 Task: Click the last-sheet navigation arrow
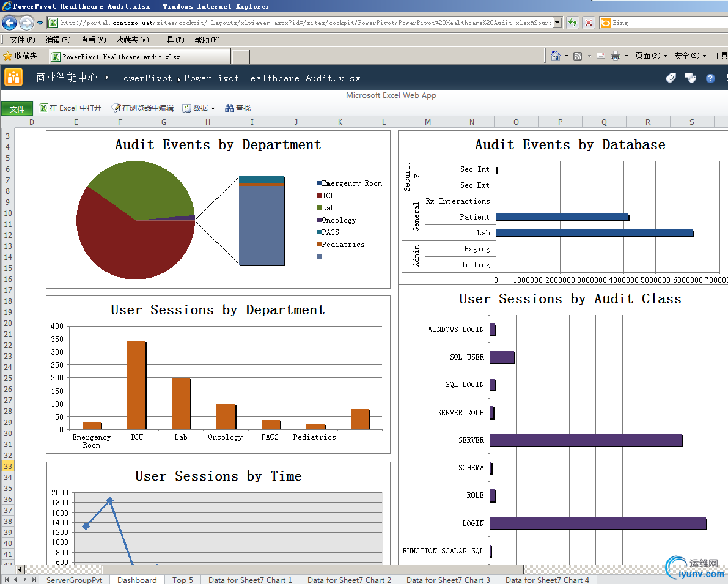tap(34, 579)
